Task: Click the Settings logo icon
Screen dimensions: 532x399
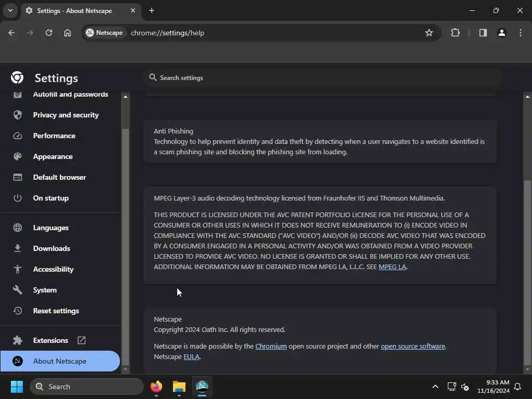Action: [17, 78]
